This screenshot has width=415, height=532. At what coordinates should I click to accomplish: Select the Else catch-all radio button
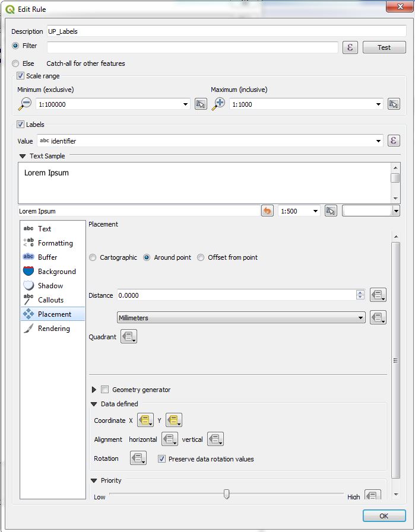15,63
